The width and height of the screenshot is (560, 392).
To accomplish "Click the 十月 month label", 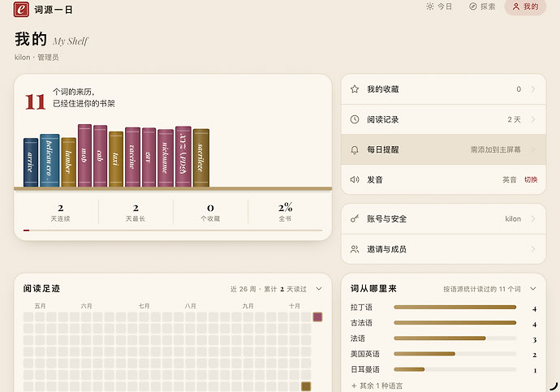I will (x=295, y=306).
